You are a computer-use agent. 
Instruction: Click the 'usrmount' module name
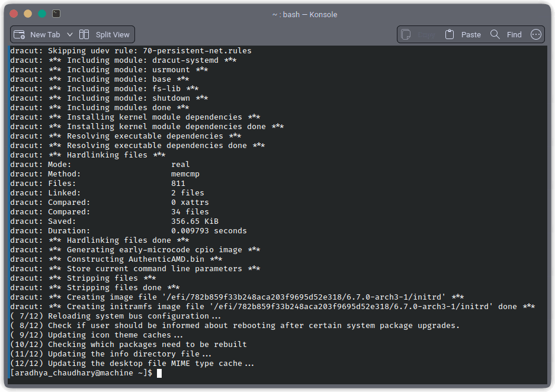[x=171, y=70]
